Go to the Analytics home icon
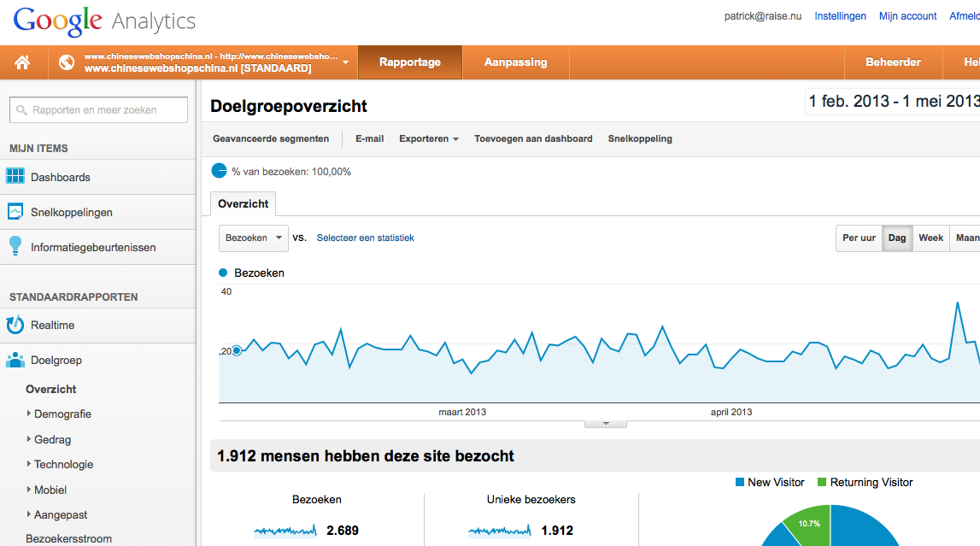 coord(22,62)
